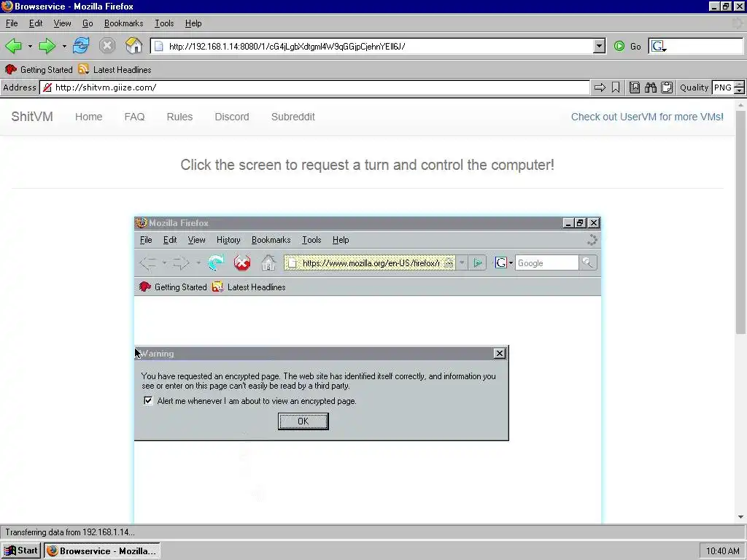
Task: Click the Windows Start button
Action: (x=20, y=551)
